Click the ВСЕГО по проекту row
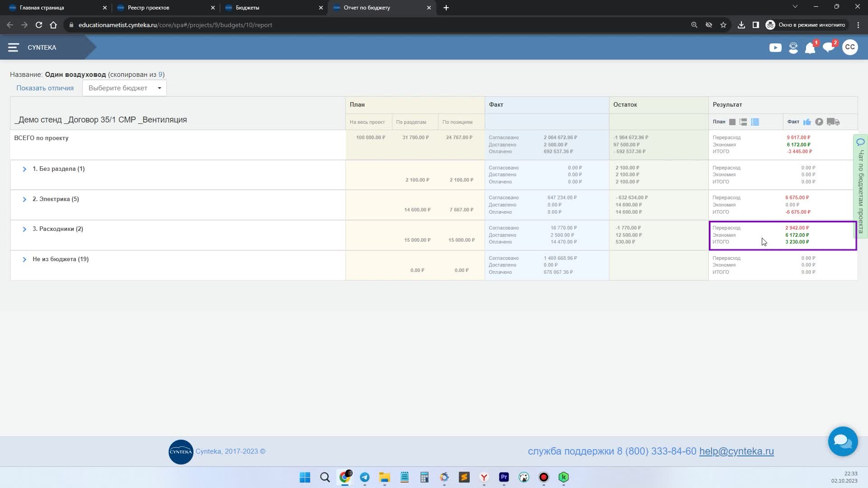The height and width of the screenshot is (488, 868). click(434, 145)
